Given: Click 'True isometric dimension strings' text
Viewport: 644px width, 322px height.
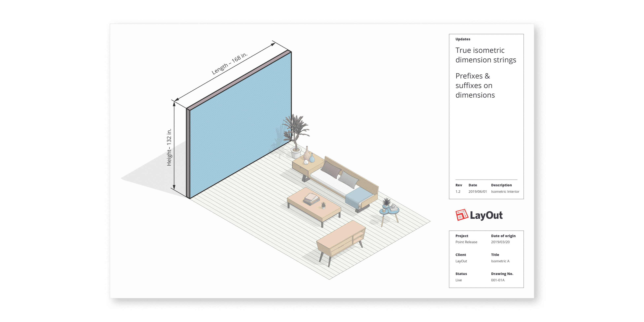Looking at the screenshot, I should 485,55.
